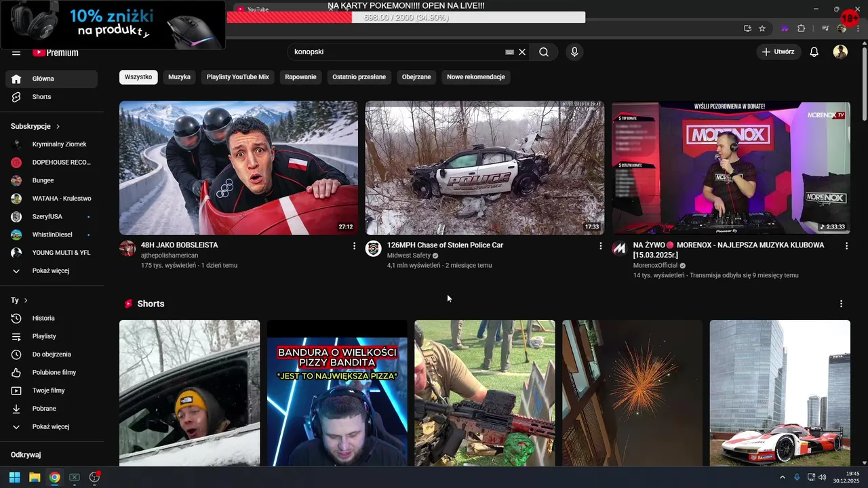Click the install app icon in address bar
868x488 pixels.
747,28
